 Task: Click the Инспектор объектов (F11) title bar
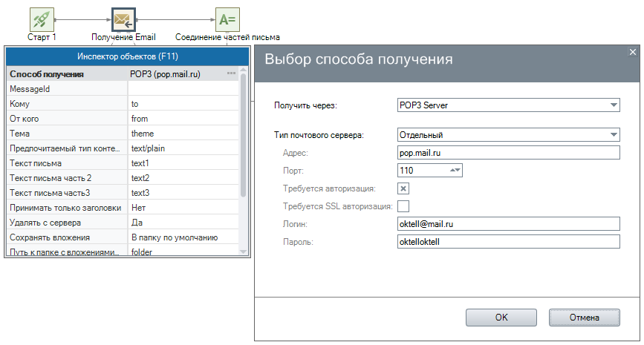[128, 56]
